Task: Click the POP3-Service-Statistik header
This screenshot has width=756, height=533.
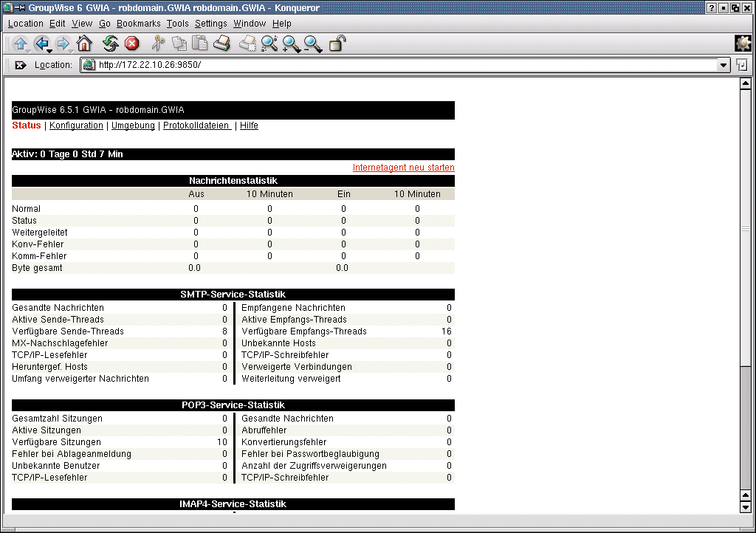Action: point(233,405)
